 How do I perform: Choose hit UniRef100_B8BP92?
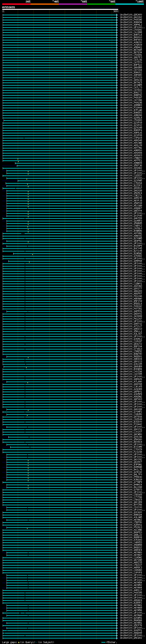131,95
